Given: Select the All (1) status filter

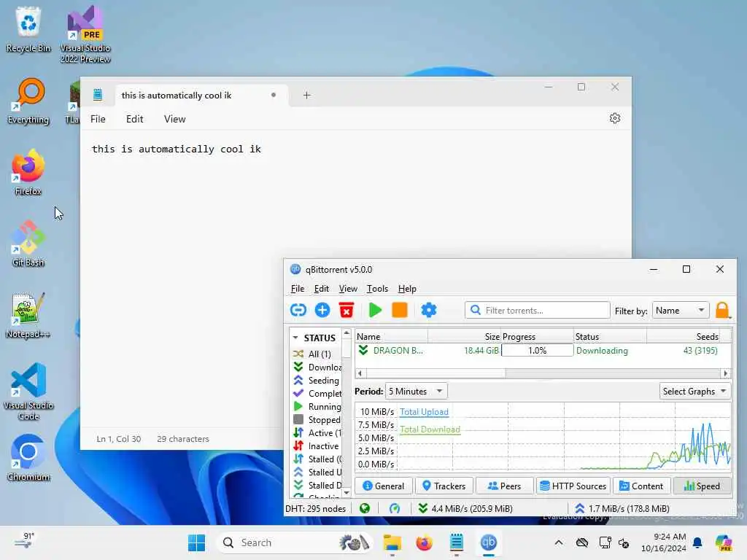Looking at the screenshot, I should pos(317,354).
